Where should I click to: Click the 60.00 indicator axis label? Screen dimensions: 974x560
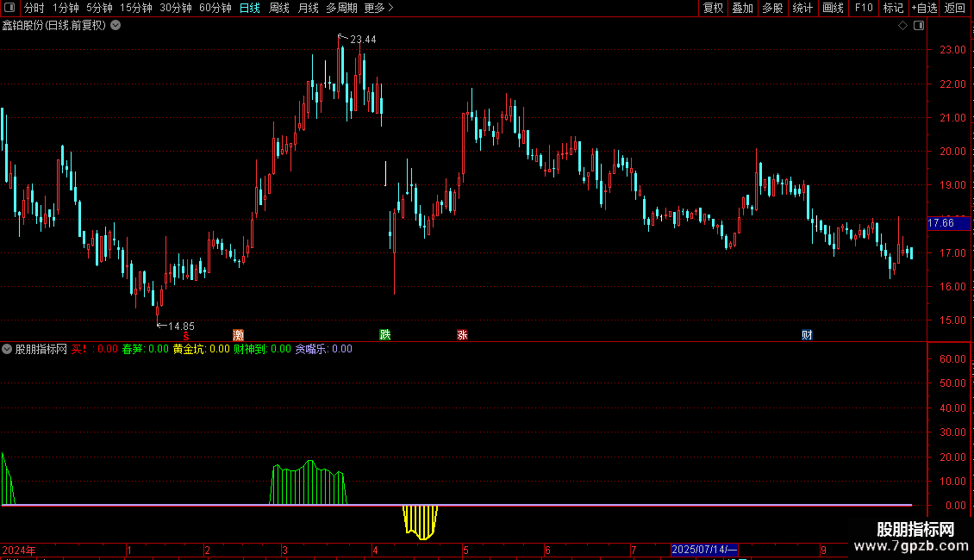952,359
